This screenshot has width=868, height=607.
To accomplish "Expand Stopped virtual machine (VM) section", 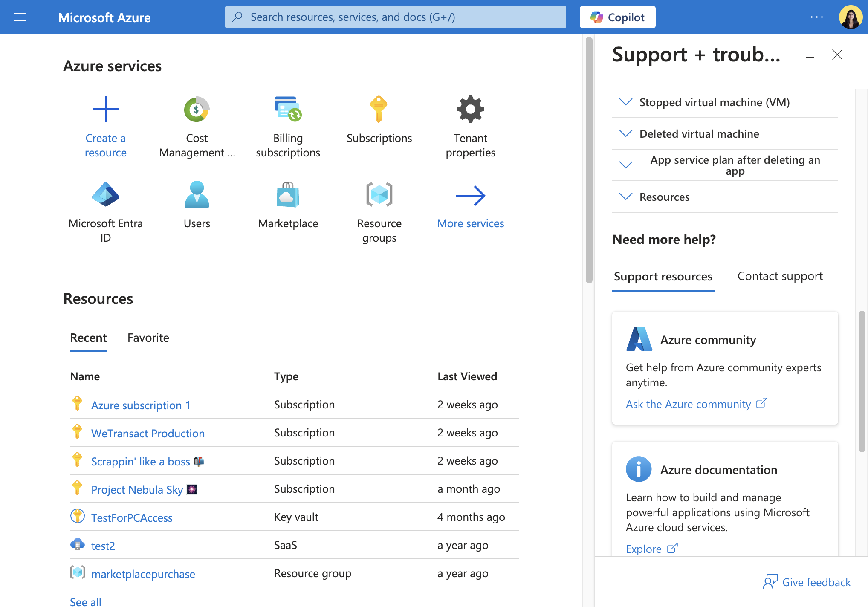I will click(725, 102).
